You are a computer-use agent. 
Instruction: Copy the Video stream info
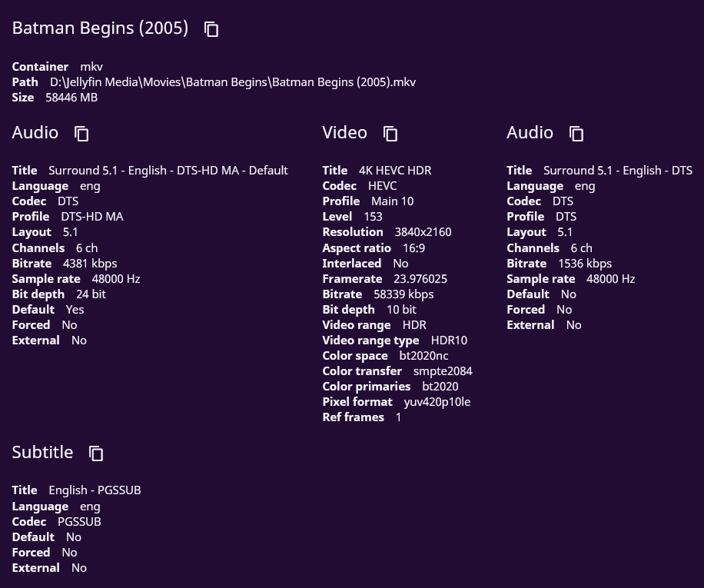(390, 134)
